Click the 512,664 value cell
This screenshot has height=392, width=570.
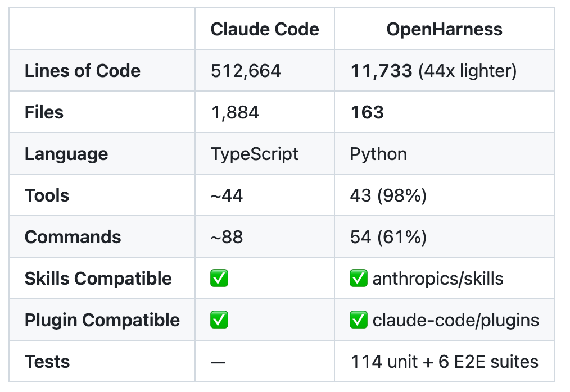tap(246, 71)
